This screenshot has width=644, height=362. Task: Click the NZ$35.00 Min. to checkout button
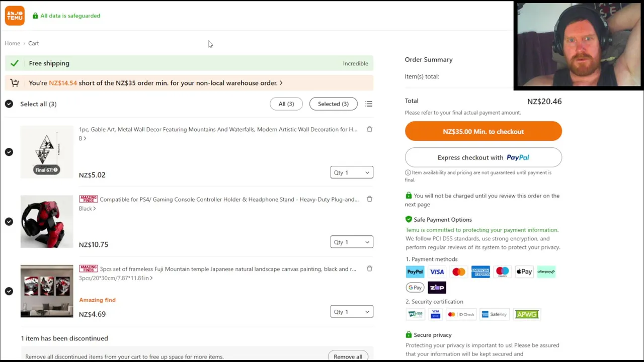pyautogui.click(x=484, y=131)
